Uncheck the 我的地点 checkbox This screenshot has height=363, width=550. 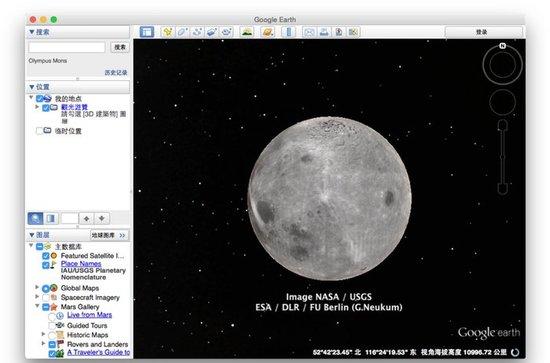(x=40, y=99)
